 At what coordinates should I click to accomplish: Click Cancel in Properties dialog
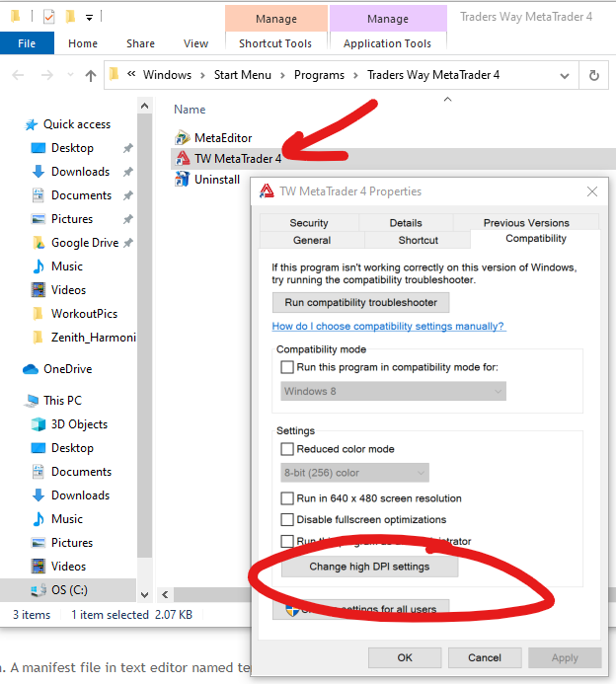[485, 657]
